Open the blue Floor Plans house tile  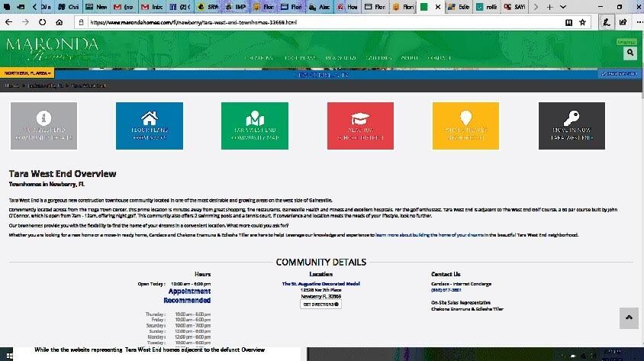tap(150, 126)
